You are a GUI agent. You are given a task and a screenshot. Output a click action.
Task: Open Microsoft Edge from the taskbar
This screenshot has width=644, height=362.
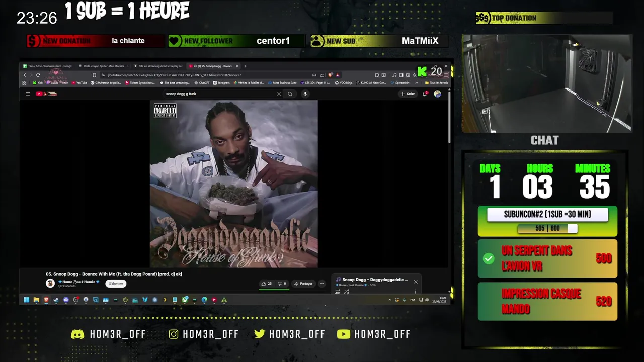click(204, 300)
